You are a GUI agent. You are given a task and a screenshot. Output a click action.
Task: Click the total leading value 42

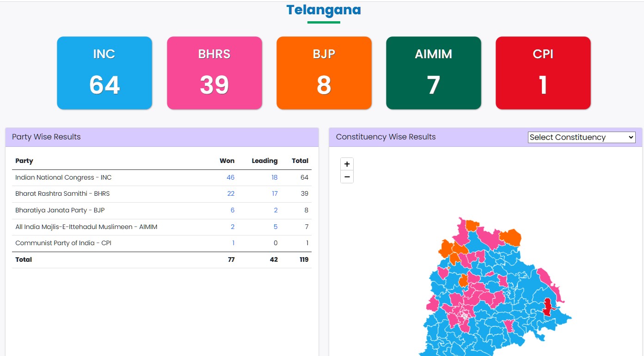click(274, 259)
